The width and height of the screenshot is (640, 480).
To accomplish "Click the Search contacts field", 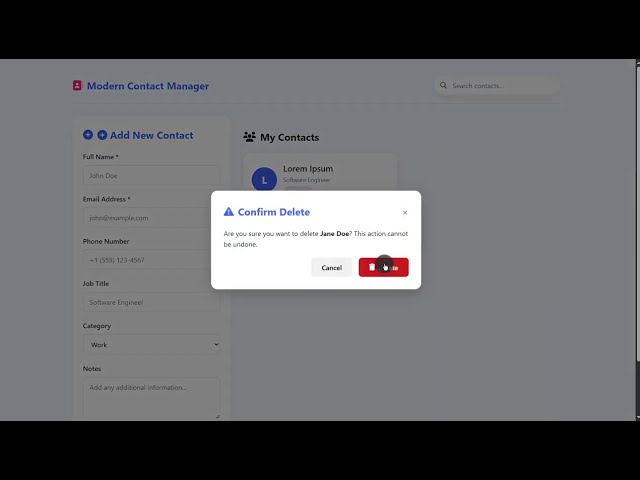I will coord(497,86).
